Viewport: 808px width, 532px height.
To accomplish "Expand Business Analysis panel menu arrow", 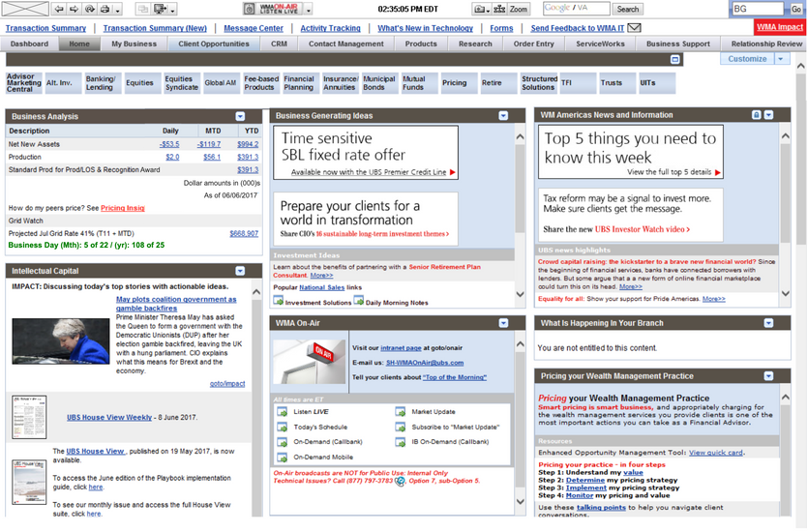I will point(240,116).
